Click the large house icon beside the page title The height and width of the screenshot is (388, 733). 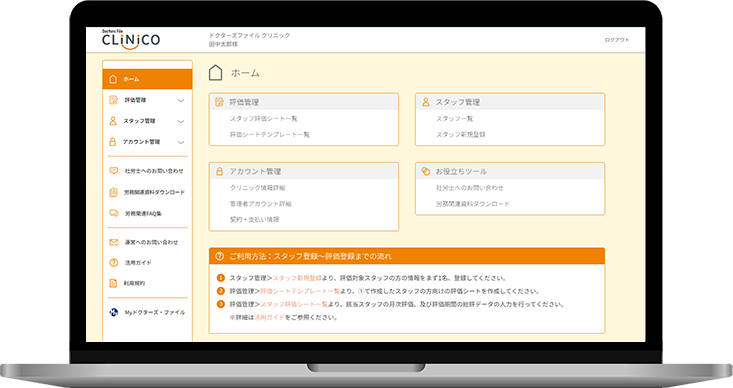[x=215, y=73]
